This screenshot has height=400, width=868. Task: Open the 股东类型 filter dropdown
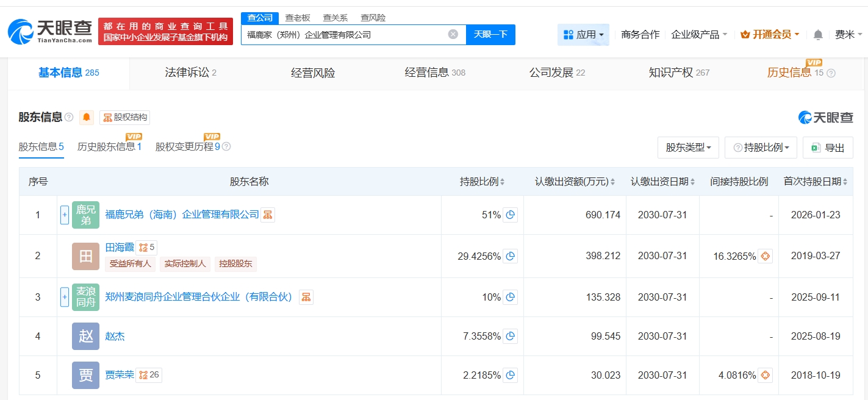pyautogui.click(x=688, y=148)
